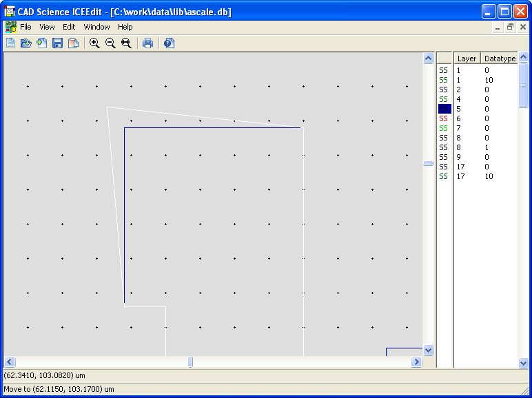Click the horizontal scrollbar left arrow
Viewport: 532px width, 398px height.
point(10,362)
